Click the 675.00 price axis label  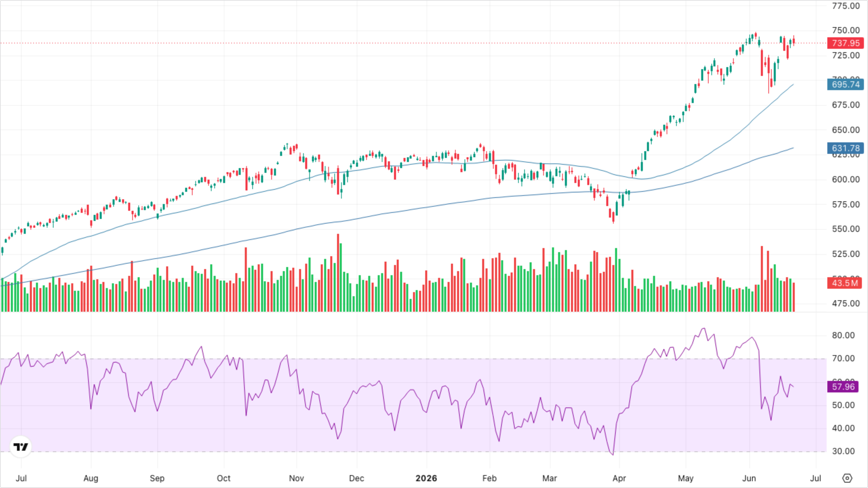coord(846,105)
